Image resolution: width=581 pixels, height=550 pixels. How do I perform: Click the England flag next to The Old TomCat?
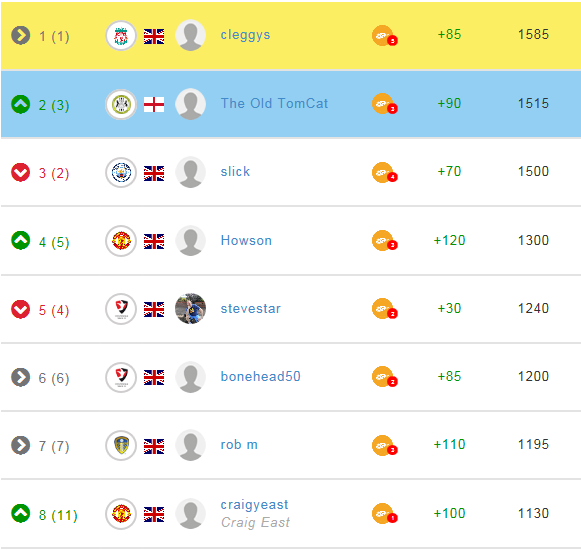[154, 105]
